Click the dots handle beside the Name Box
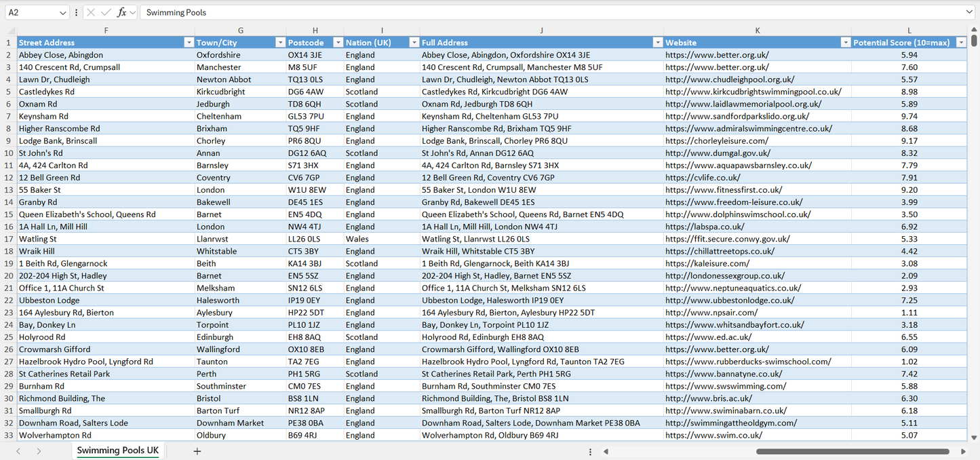This screenshot has width=980, height=460. (x=76, y=12)
